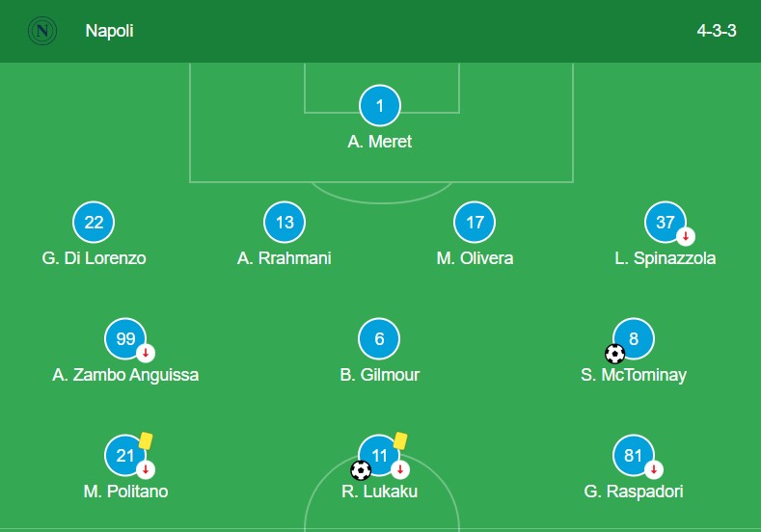
Task: Click Politano's red substitution arrow
Action: pos(146,469)
